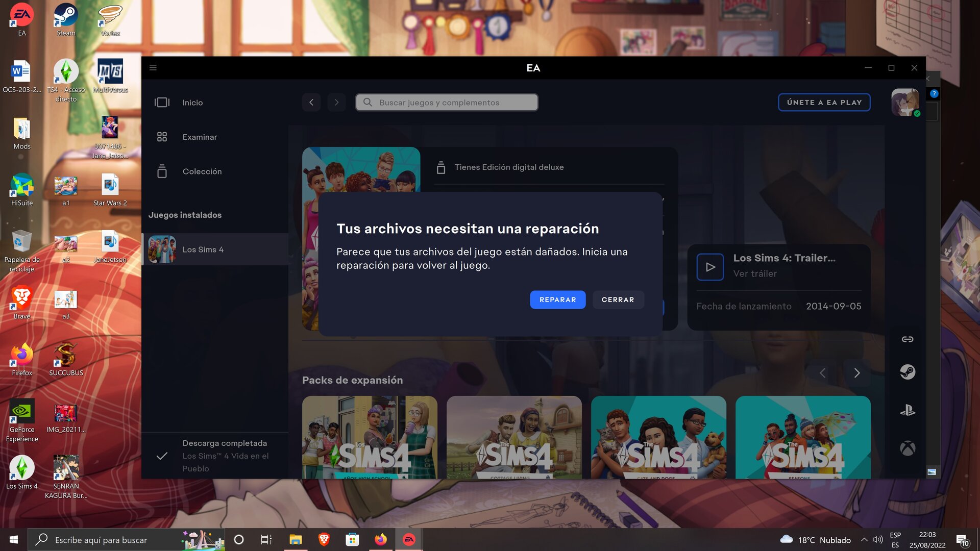Viewport: 980px width, 551px height.
Task: Open Brave desktop shortcut
Action: (x=22, y=303)
